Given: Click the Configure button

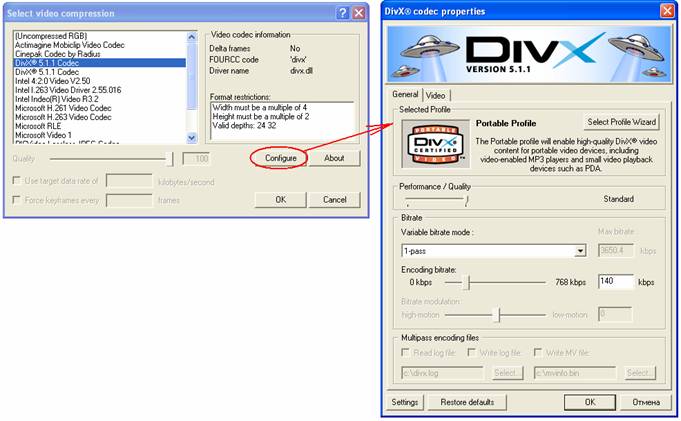Looking at the screenshot, I should [x=281, y=158].
